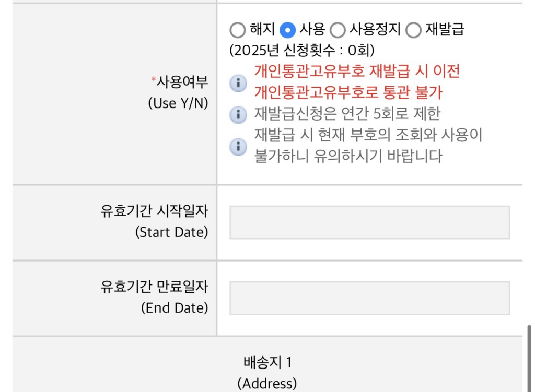Click the 재발급신청은 연간 5회로 제한 notice text
Viewport: 535px width, 392px height.
[347, 113]
